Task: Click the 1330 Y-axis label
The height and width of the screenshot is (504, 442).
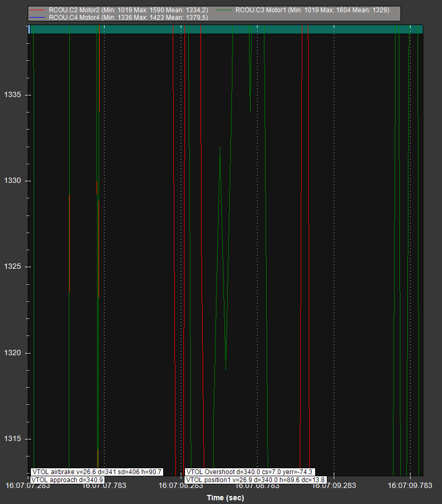Action: pyautogui.click(x=12, y=181)
